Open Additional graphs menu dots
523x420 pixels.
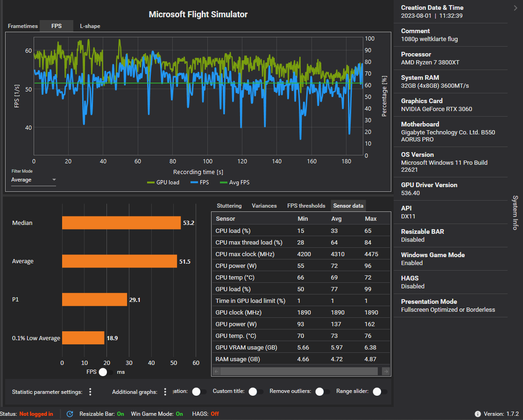165,392
